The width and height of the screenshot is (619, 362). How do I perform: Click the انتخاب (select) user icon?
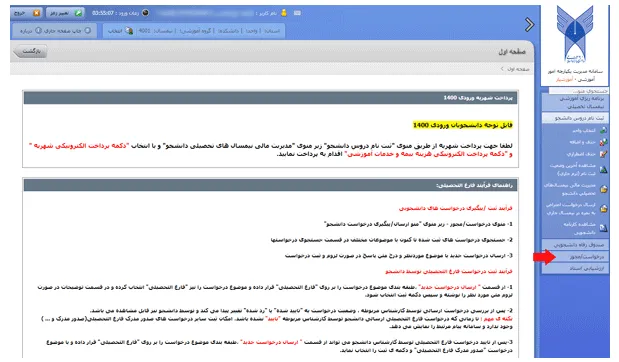pyautogui.click(x=129, y=31)
